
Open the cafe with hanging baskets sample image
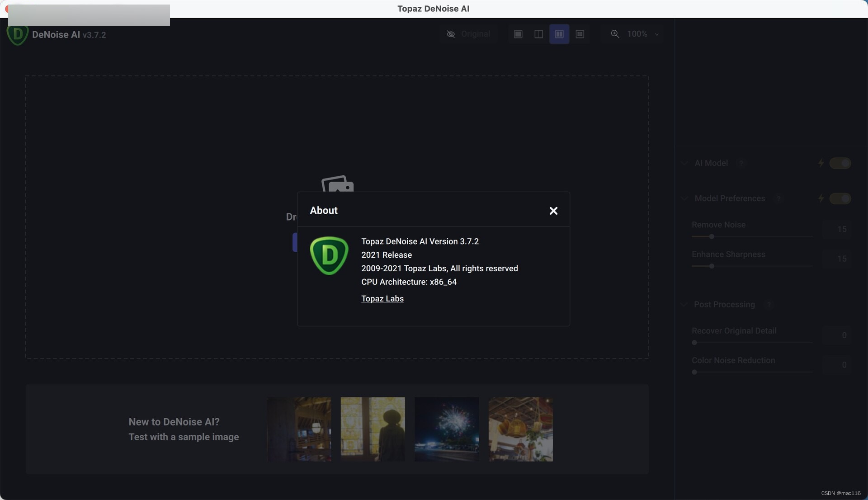pyautogui.click(x=521, y=429)
